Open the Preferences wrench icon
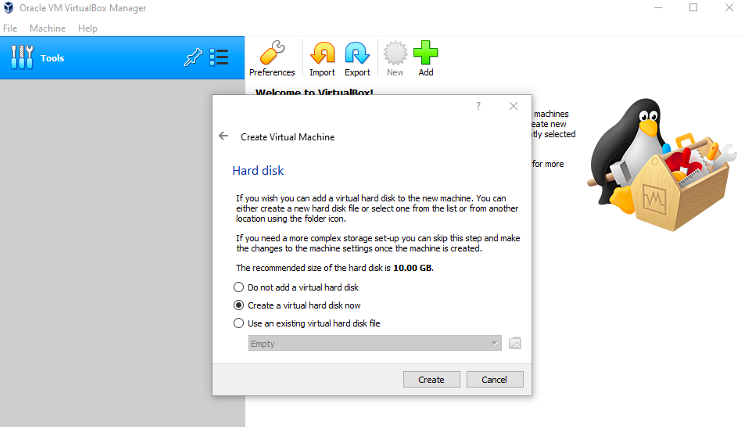Viewport: 749px width, 427px height. (272, 53)
